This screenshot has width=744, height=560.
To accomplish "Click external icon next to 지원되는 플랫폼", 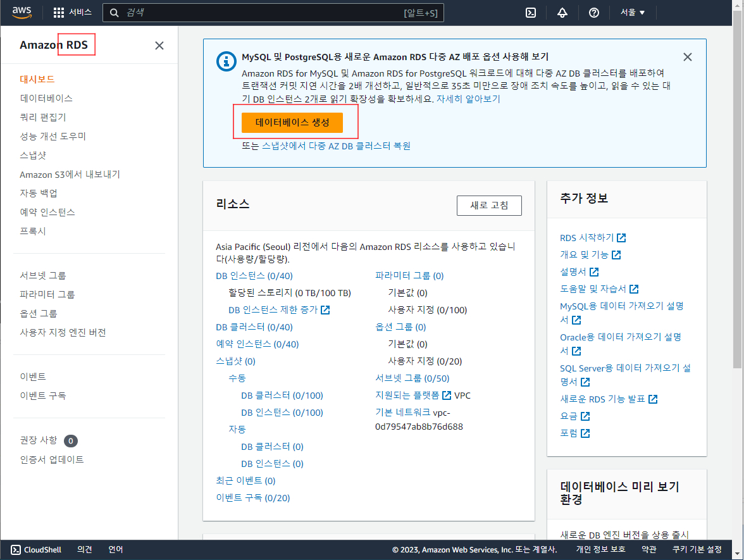I will 447,395.
